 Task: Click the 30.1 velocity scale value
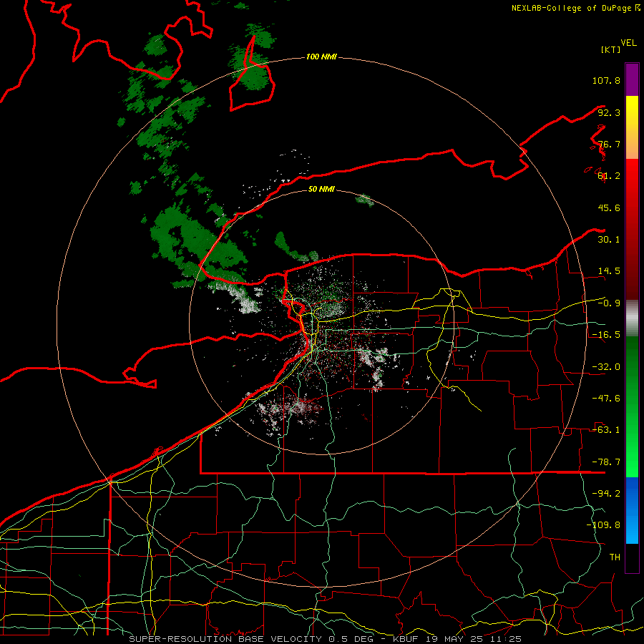click(609, 240)
